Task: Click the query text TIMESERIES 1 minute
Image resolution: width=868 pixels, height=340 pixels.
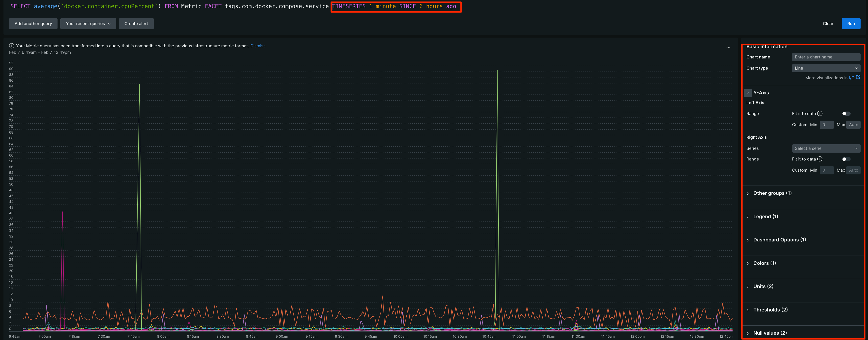Action: click(x=364, y=6)
